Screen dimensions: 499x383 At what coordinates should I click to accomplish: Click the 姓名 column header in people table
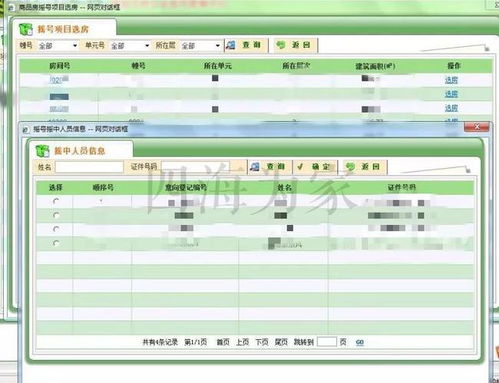[x=284, y=187]
